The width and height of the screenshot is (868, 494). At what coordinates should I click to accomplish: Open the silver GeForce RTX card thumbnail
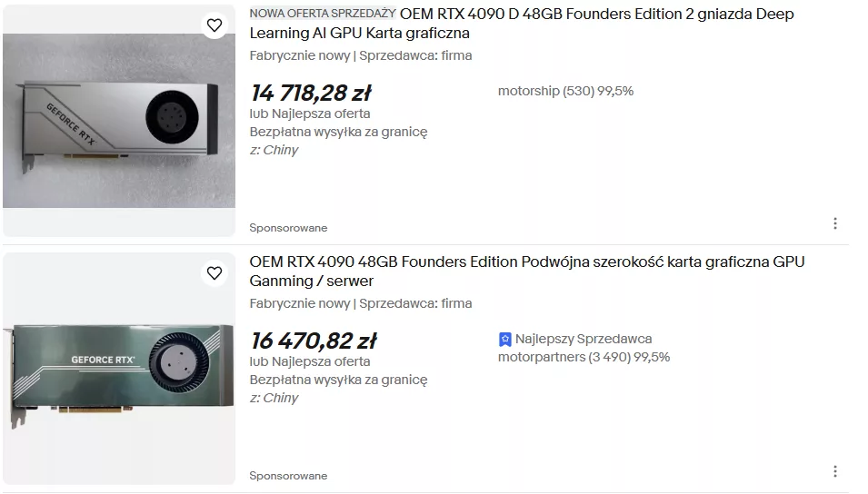click(118, 121)
